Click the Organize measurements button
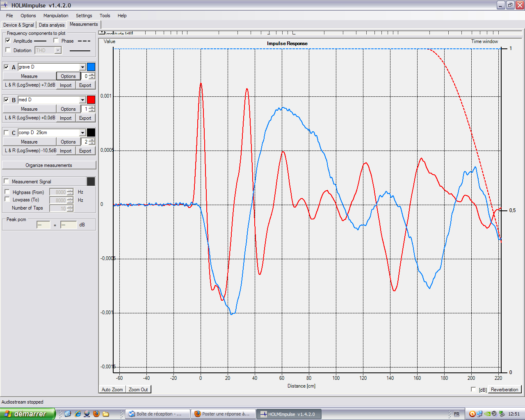 point(49,165)
